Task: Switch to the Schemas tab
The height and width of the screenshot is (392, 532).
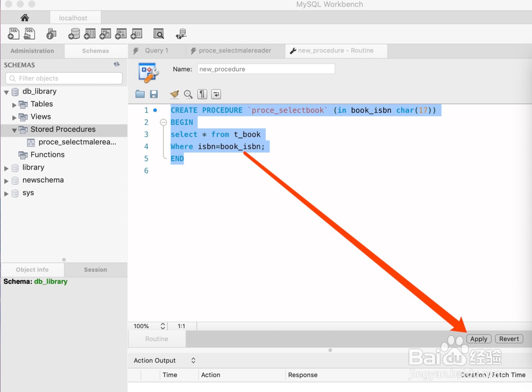Action: (x=95, y=51)
